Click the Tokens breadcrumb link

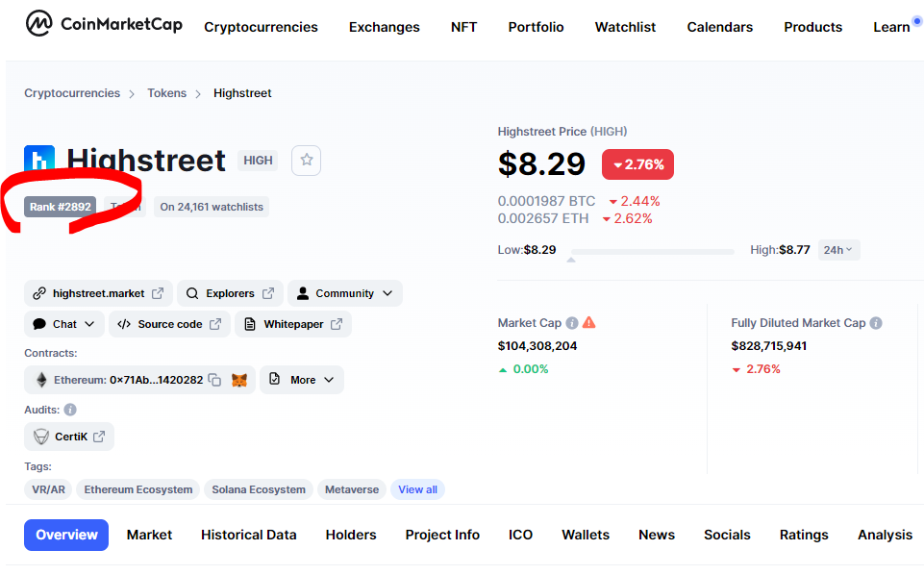pyautogui.click(x=166, y=93)
